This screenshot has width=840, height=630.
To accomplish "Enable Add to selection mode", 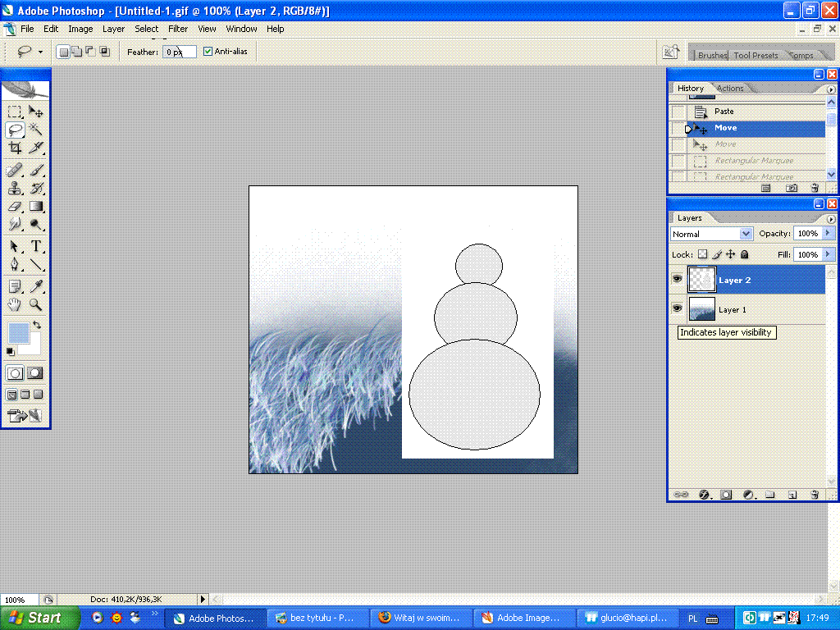I will coord(76,52).
